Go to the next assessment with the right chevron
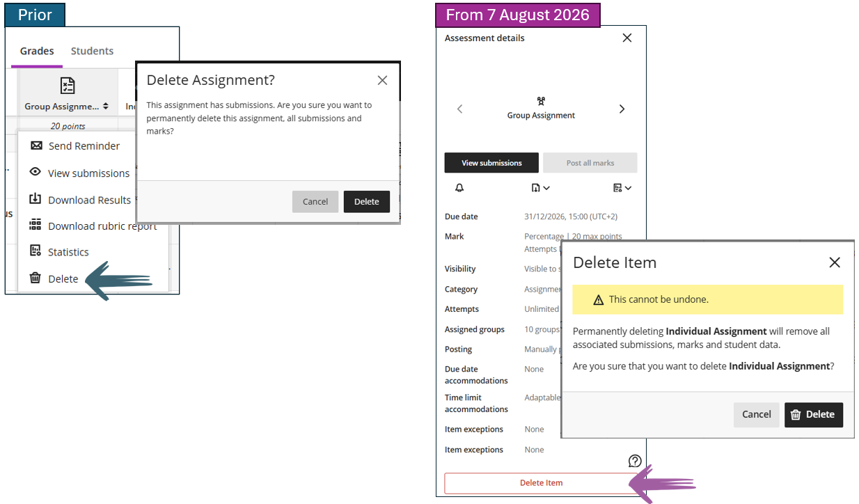The width and height of the screenshot is (859, 504). tap(622, 109)
